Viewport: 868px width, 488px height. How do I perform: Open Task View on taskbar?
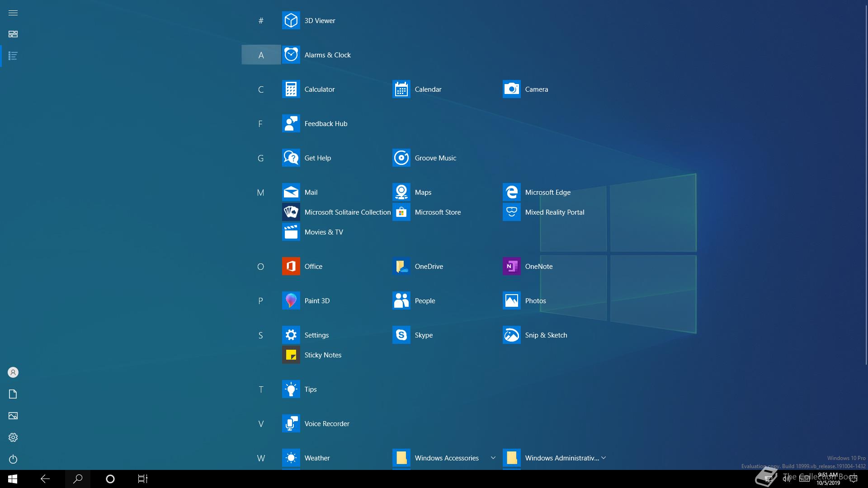143,479
